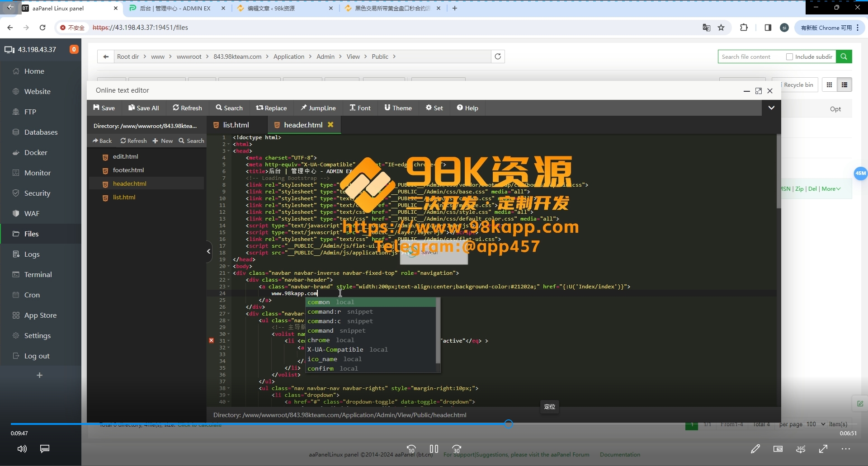Fold code at line 21 div
This screenshot has width=868, height=466.
(x=229, y=273)
